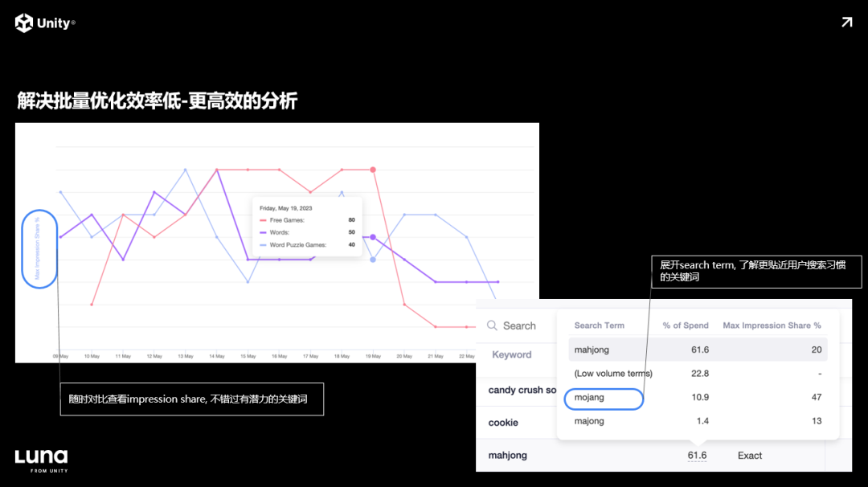Open the top-right arrow link icon
This screenshot has height=487, width=868.
pos(846,23)
